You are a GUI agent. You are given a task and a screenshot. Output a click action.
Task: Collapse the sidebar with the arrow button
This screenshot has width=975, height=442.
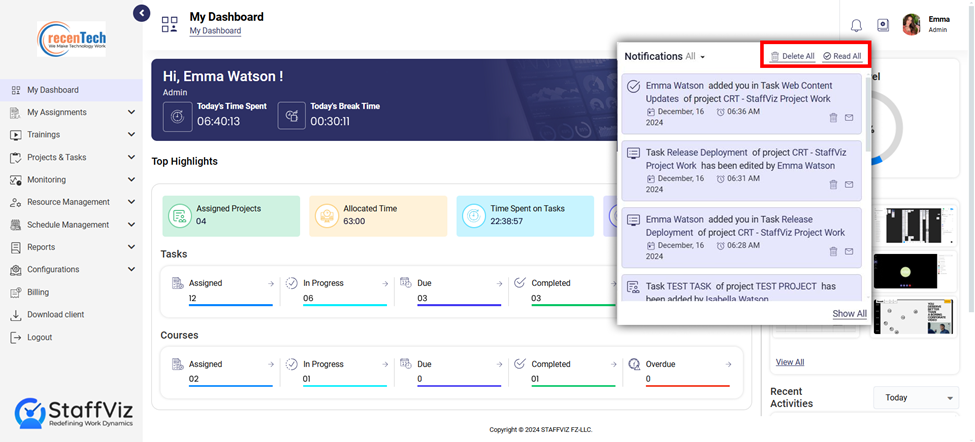pyautogui.click(x=142, y=13)
